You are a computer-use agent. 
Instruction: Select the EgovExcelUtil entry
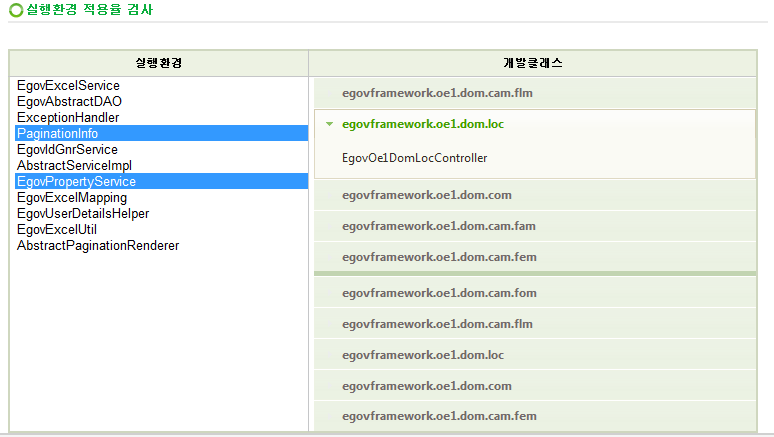[x=57, y=230]
